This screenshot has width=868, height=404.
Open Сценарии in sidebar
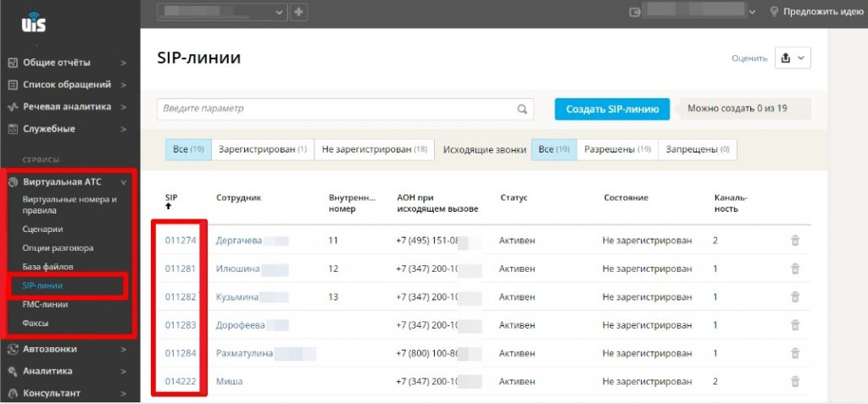point(42,229)
